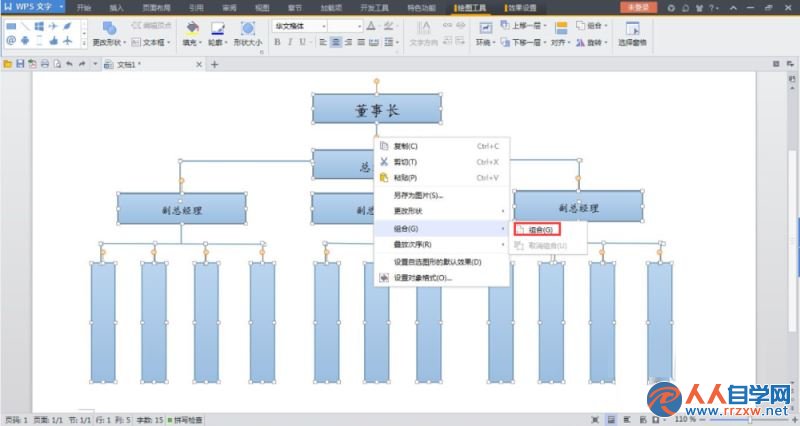
Task: Open 叠放次序(R) submenu
Action: [441, 244]
